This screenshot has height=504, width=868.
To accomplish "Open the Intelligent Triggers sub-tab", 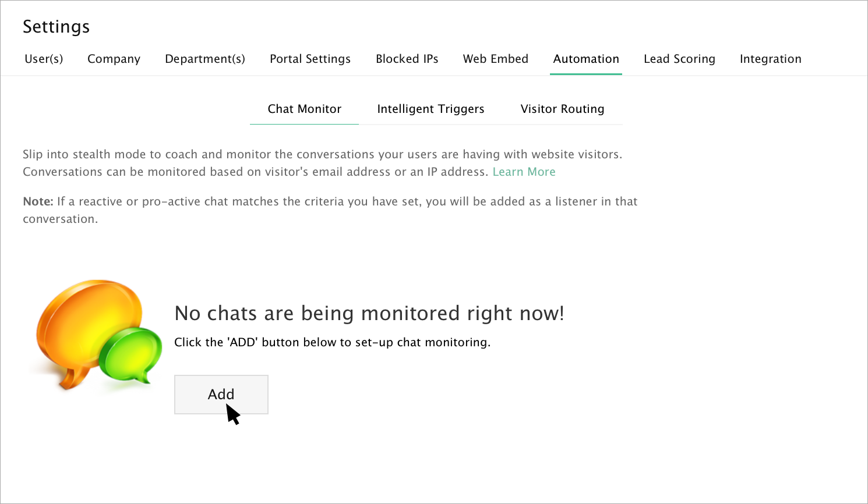I will pyautogui.click(x=431, y=109).
